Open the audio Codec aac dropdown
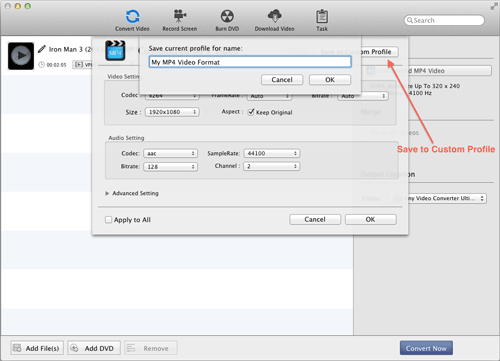 point(170,153)
